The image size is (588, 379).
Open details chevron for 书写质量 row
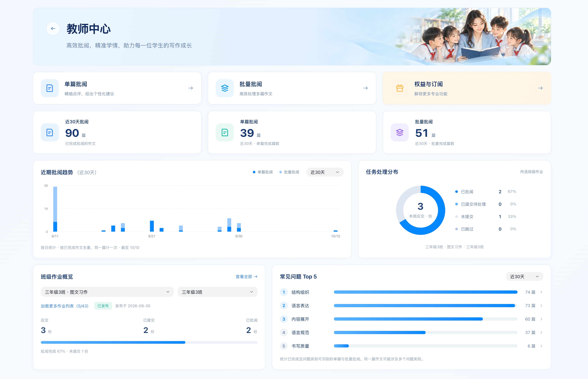541,346
